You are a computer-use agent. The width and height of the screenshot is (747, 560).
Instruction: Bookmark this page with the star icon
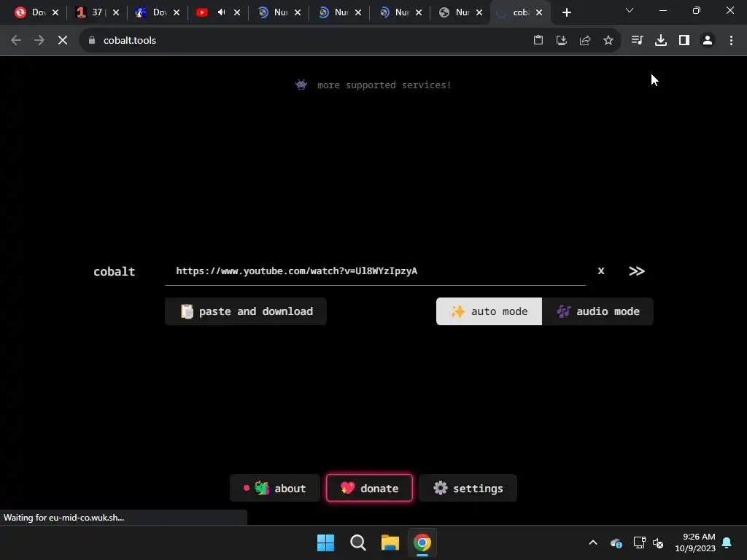pyautogui.click(x=608, y=41)
